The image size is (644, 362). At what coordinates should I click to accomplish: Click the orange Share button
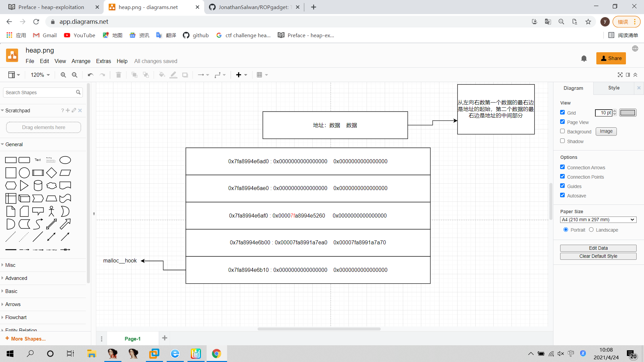click(611, 58)
